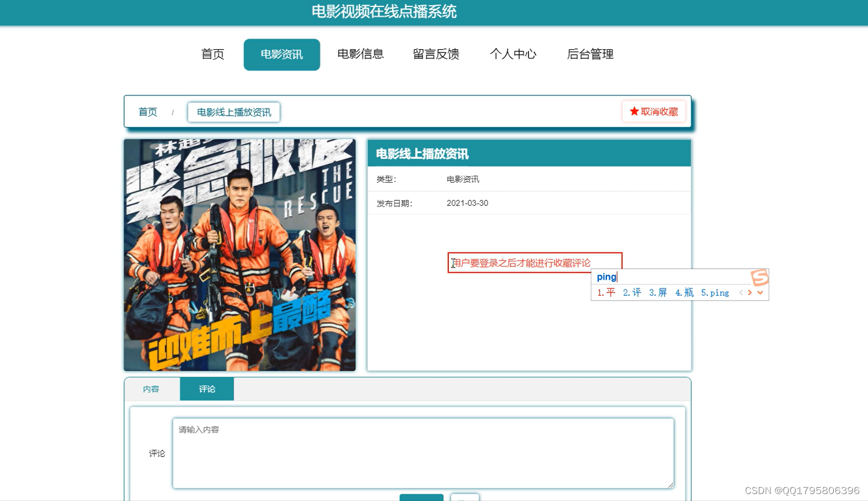868x501 pixels.
Task: Click the 类型 label
Action: 386,179
